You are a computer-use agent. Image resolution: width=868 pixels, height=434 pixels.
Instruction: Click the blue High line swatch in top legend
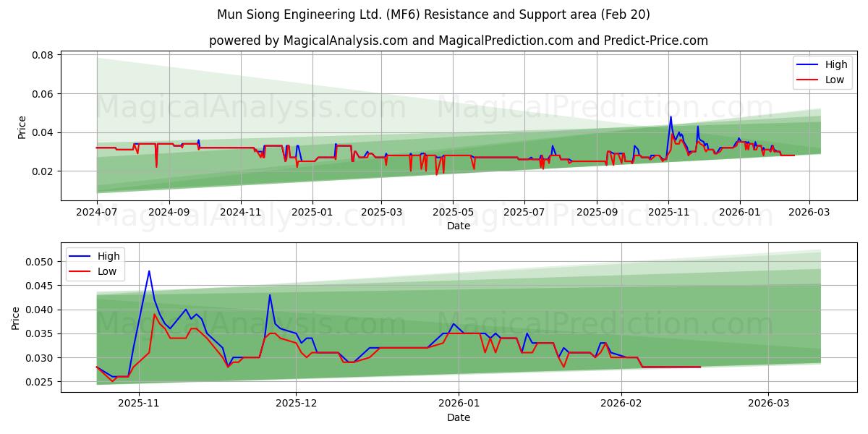click(x=808, y=65)
